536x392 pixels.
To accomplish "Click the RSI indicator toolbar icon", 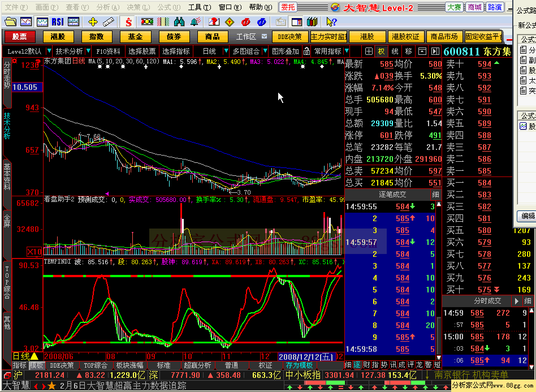I will (x=58, y=22).
